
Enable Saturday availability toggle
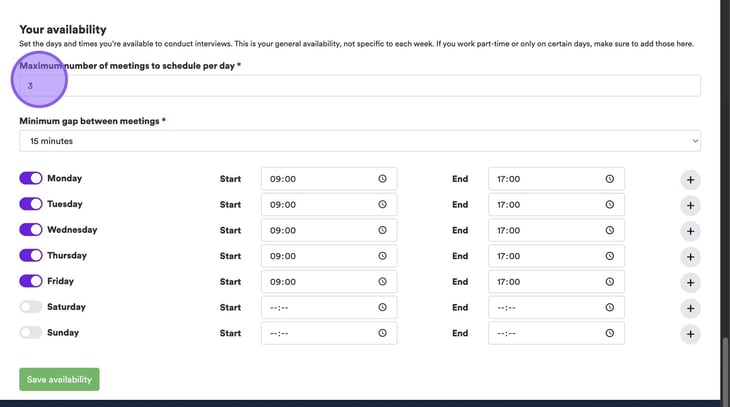pyautogui.click(x=31, y=307)
